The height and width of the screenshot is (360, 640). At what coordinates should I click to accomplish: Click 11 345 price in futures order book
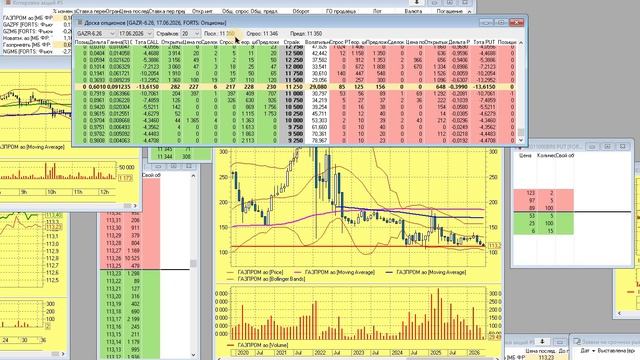pos(164,149)
